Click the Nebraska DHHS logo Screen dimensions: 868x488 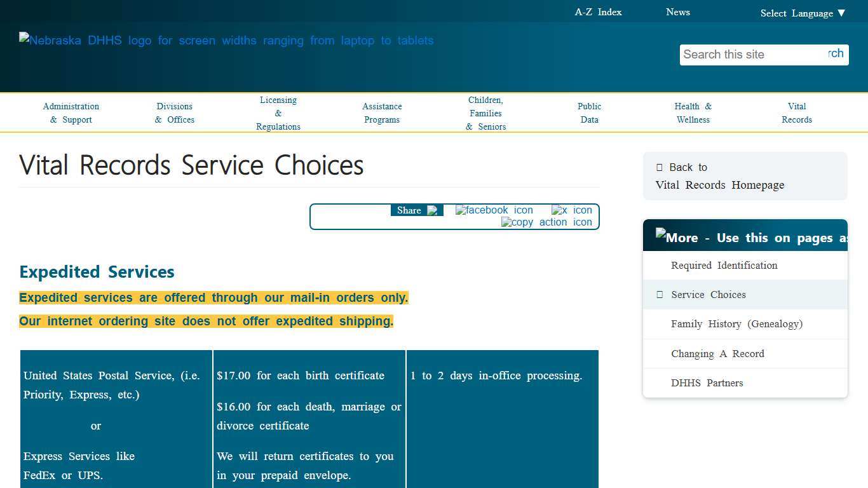[x=226, y=41]
